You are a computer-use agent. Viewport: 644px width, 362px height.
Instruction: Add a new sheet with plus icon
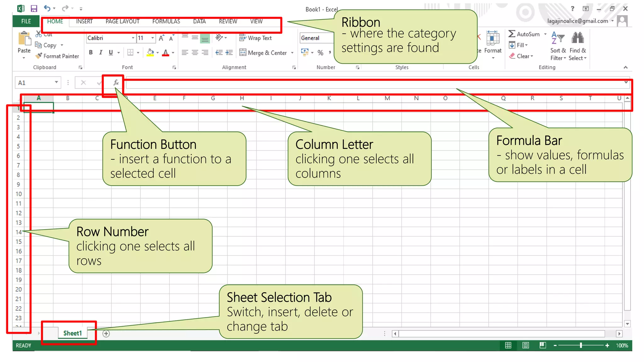click(x=106, y=334)
